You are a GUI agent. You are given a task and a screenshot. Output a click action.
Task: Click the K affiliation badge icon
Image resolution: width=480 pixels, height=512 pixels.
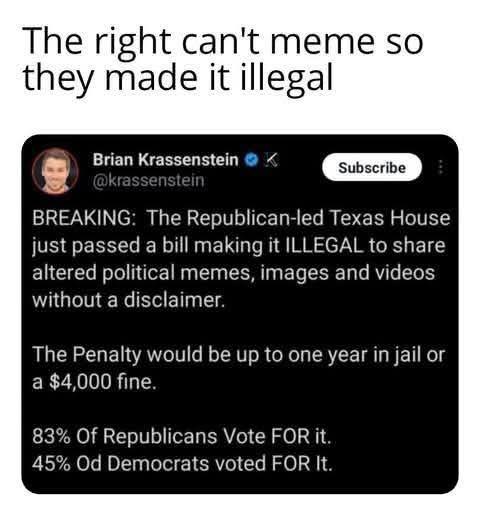271,160
